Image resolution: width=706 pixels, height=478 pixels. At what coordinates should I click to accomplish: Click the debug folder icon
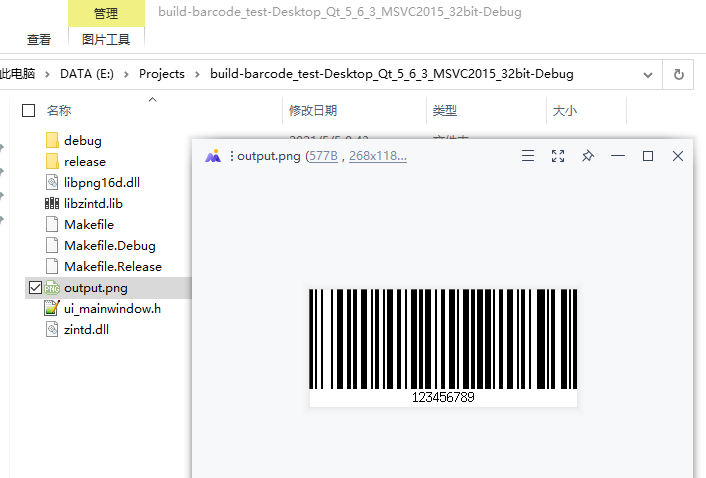pyautogui.click(x=52, y=141)
